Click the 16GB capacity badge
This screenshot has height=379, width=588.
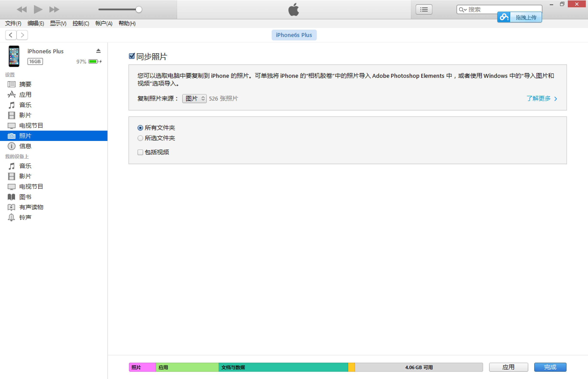(35, 61)
